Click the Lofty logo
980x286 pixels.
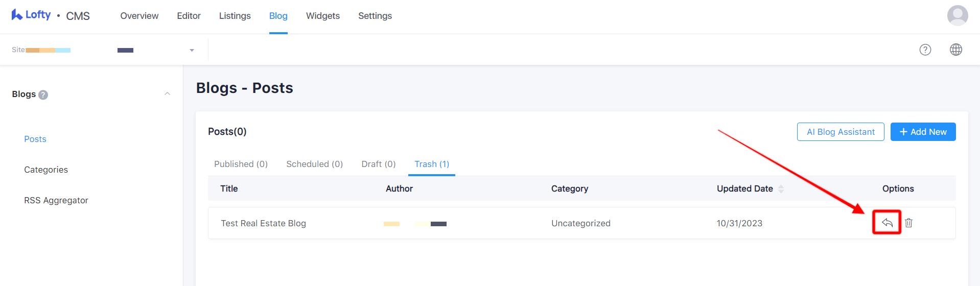coord(31,15)
